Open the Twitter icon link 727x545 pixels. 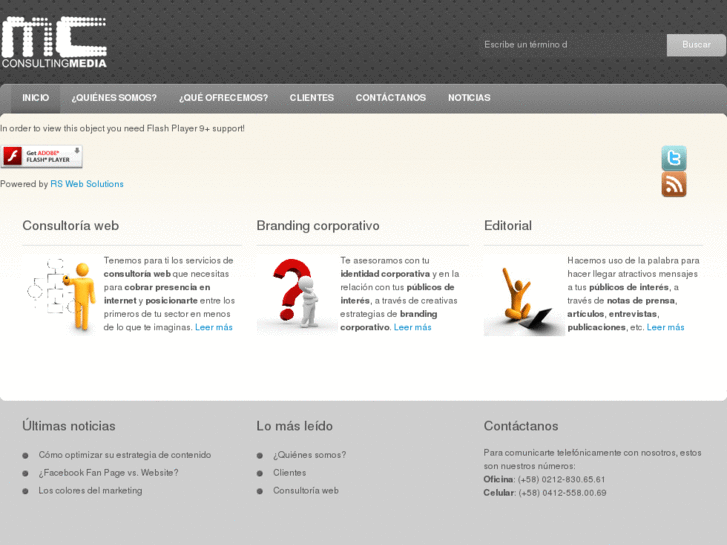coord(674,158)
